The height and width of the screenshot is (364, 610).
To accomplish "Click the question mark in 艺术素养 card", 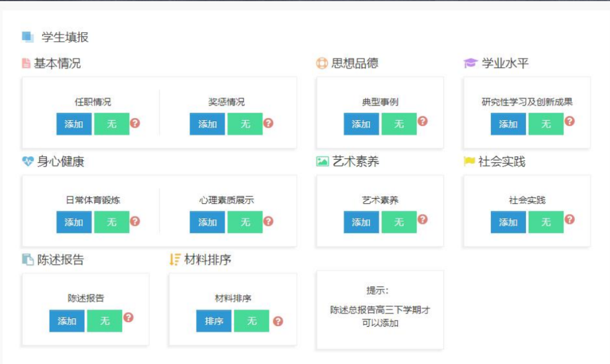I will pyautogui.click(x=422, y=219).
